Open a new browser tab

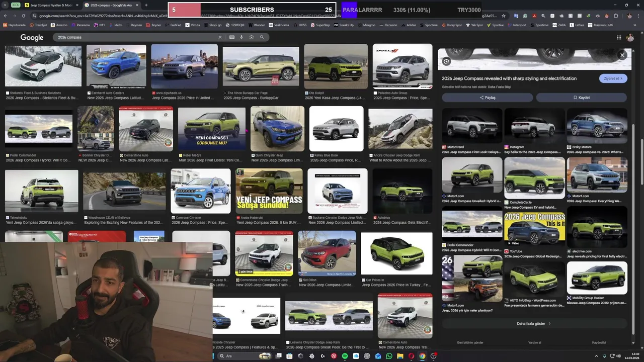[x=146, y=5]
